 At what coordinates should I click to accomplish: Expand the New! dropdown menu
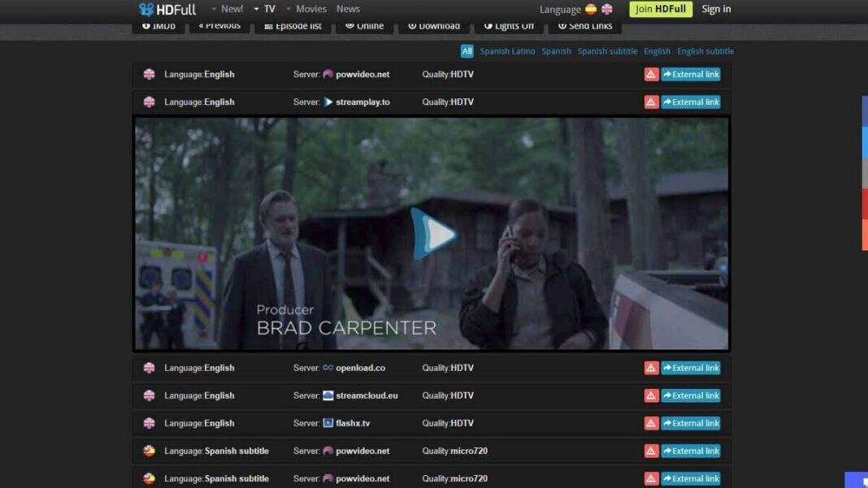tap(227, 9)
